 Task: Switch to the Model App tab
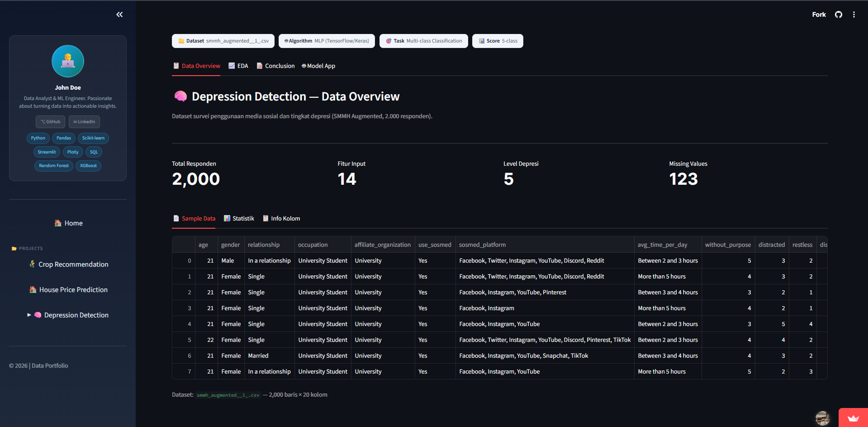coord(318,66)
